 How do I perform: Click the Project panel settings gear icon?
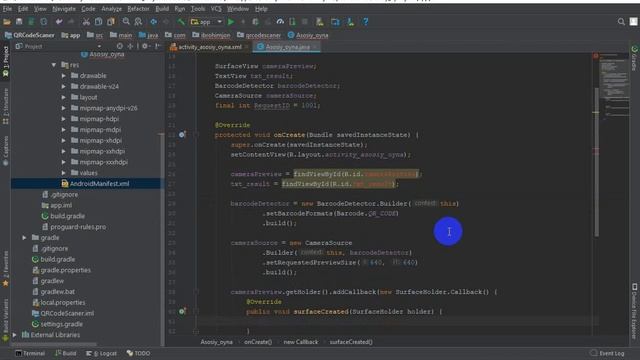(x=144, y=47)
